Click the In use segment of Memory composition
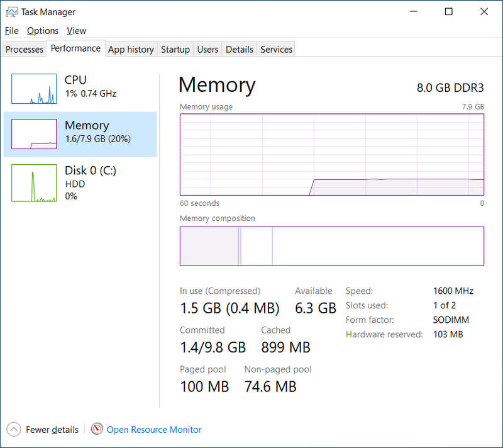Screen dimensions: 503x448 click(209, 246)
